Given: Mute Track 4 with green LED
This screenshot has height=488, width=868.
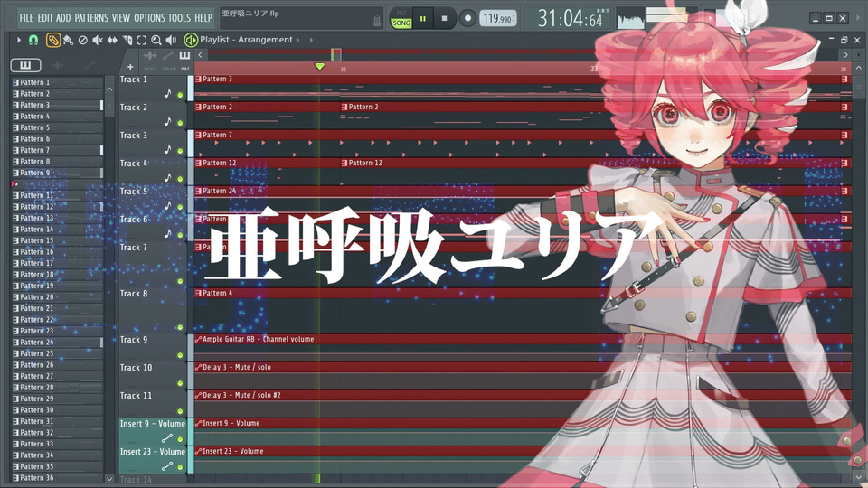Looking at the screenshot, I should [x=180, y=179].
